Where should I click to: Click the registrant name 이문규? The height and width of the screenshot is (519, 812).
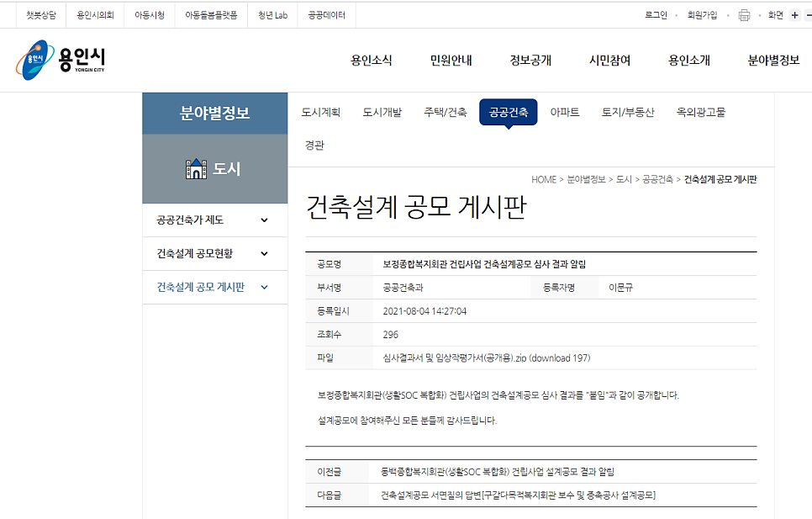click(x=620, y=288)
